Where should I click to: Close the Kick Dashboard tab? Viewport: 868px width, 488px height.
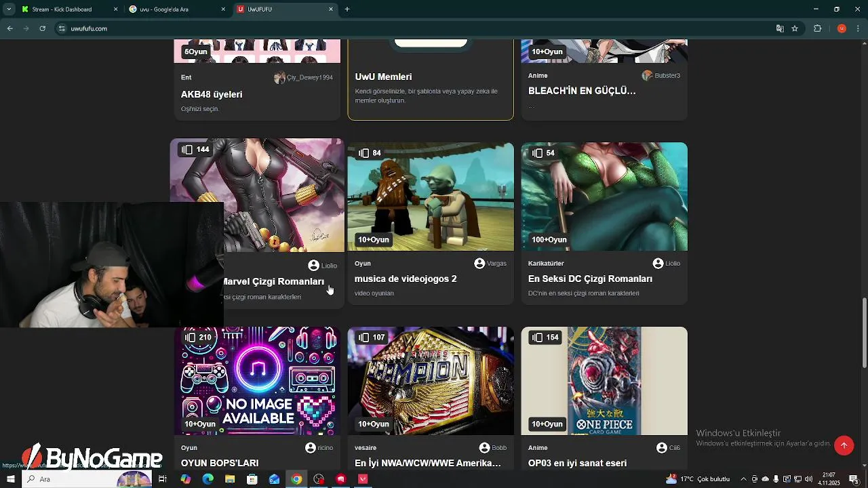pos(115,9)
